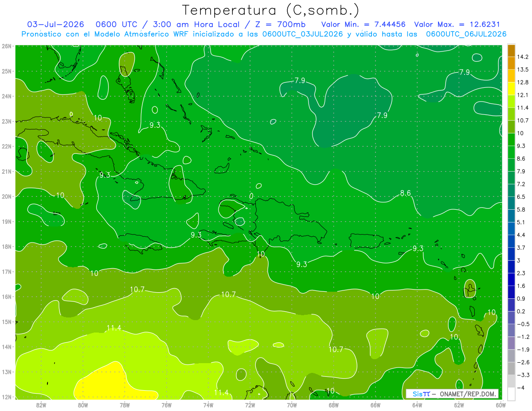532x411 pixels.
Task: Pick the yellow swatch between 12.1 and 12.8
Action: point(511,89)
